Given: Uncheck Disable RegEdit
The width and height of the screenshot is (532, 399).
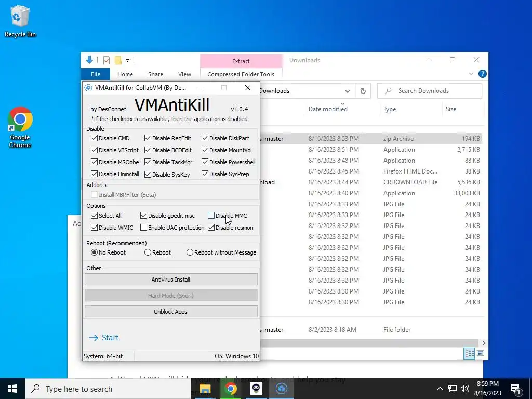Looking at the screenshot, I should (148, 138).
